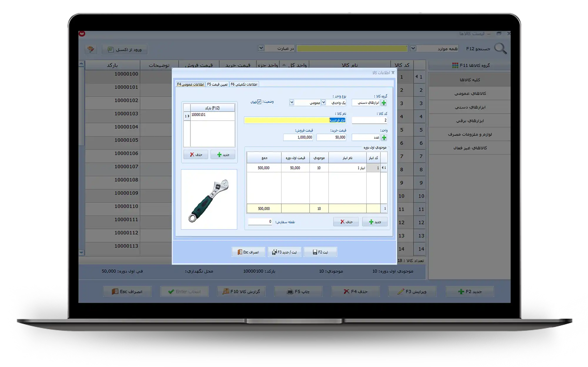Select ابزارهای دستی group in side list
This screenshot has width=588, height=367.
point(470,107)
